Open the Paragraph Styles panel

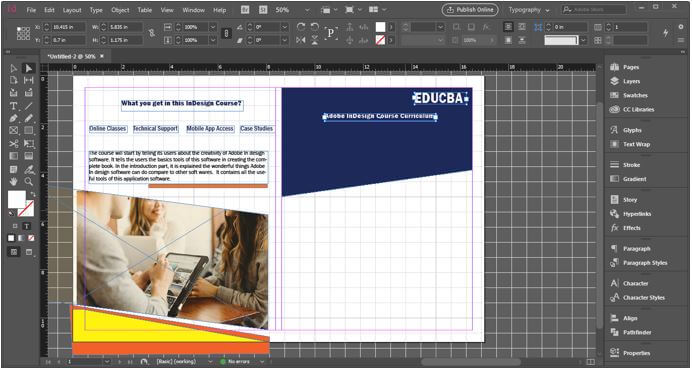click(x=645, y=263)
